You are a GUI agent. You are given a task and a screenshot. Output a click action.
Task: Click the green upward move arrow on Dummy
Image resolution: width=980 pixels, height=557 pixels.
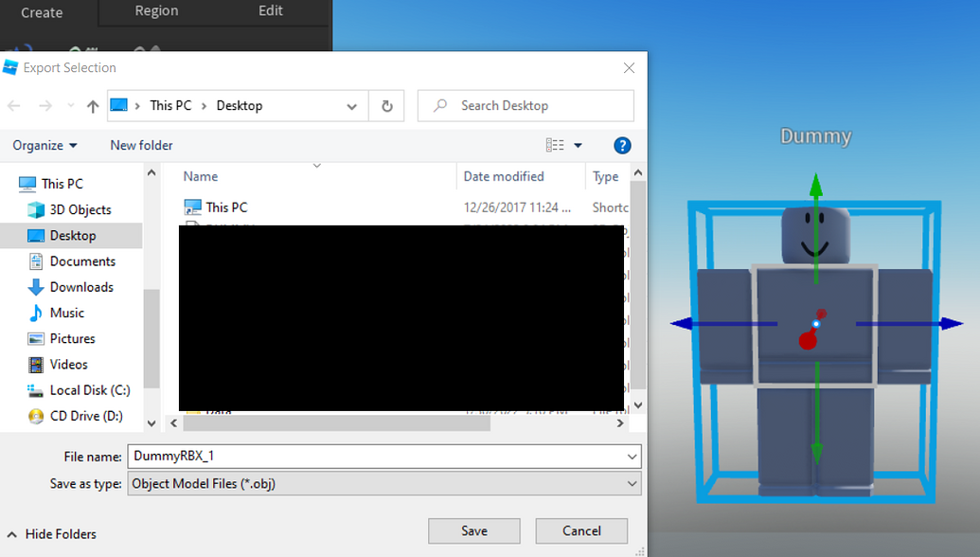(815, 187)
